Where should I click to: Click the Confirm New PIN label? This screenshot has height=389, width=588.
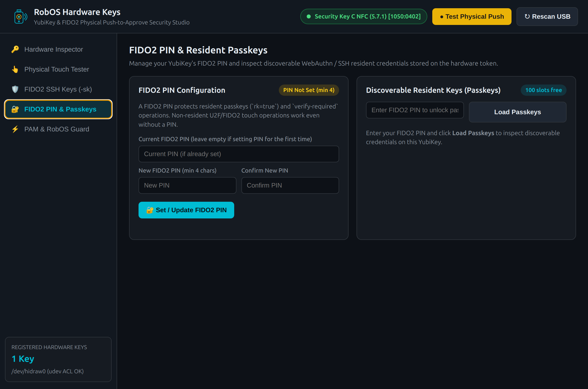pyautogui.click(x=265, y=170)
